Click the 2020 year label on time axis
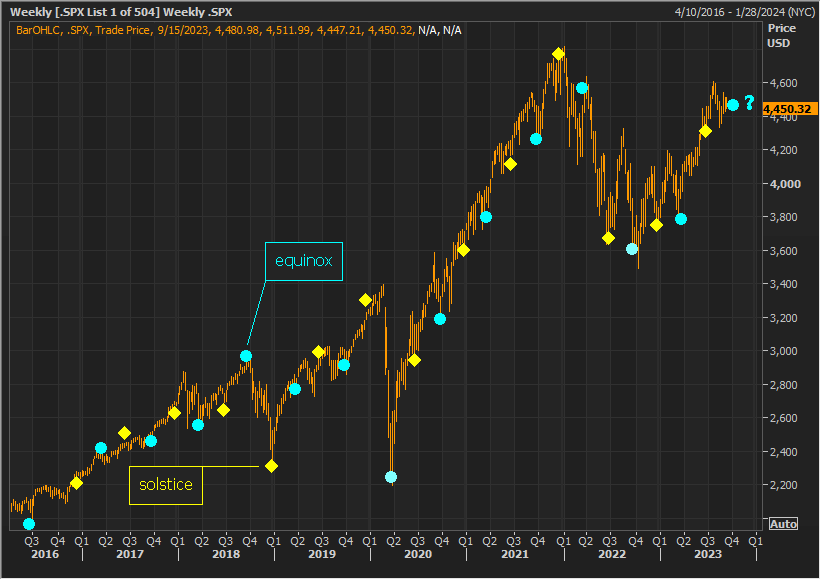This screenshot has height=580, width=821. (x=418, y=554)
